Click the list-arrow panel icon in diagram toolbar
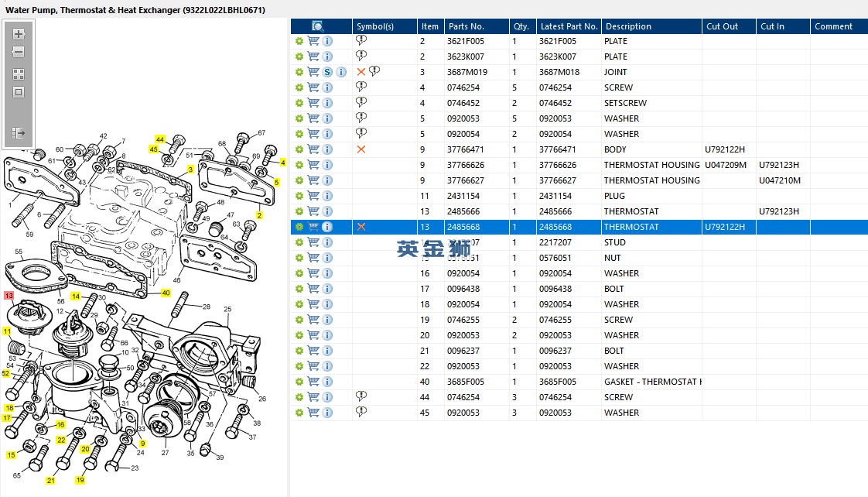The image size is (868, 497). 19,133
